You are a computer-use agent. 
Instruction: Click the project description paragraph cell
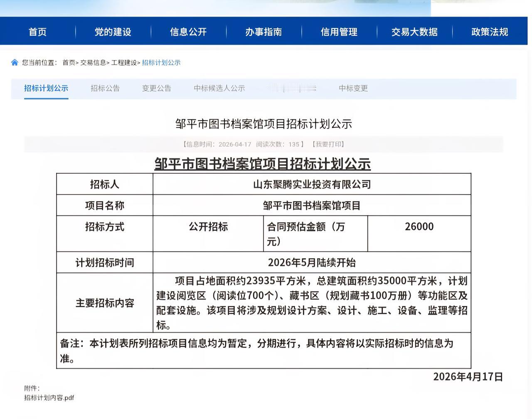[x=312, y=303]
